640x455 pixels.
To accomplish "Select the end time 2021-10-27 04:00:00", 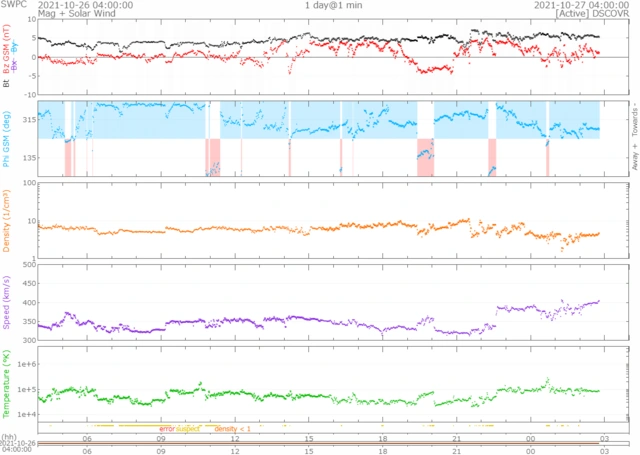I will pyautogui.click(x=582, y=5).
